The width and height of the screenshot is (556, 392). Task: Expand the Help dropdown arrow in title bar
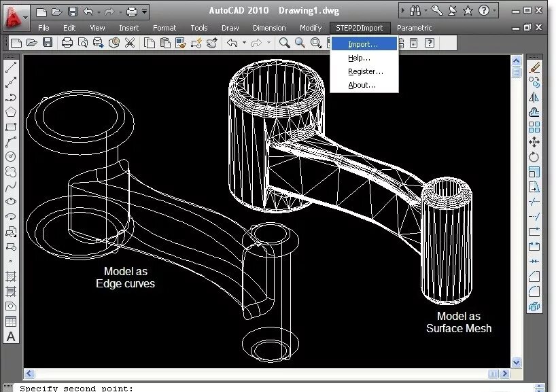(x=494, y=11)
